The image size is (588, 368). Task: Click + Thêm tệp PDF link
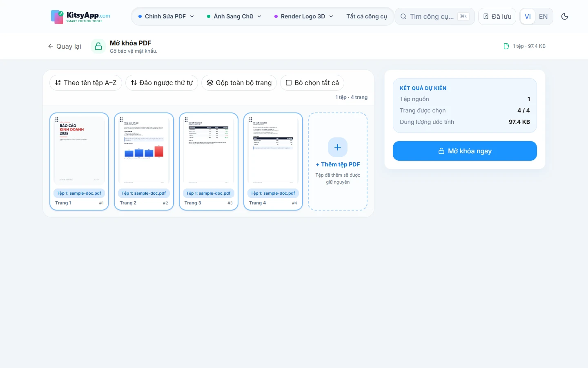click(338, 164)
